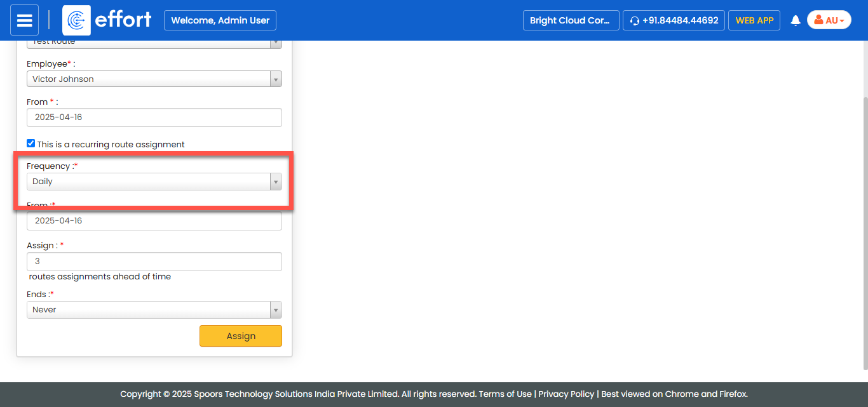Open the notifications bell
Image resolution: width=868 pixels, height=407 pixels.
795,20
